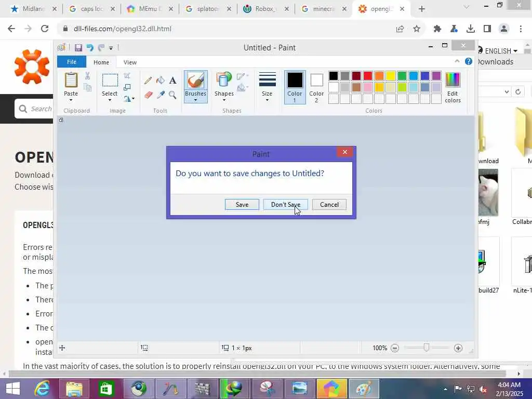
Task: Click the Paste clipboard icon
Action: coord(71,81)
